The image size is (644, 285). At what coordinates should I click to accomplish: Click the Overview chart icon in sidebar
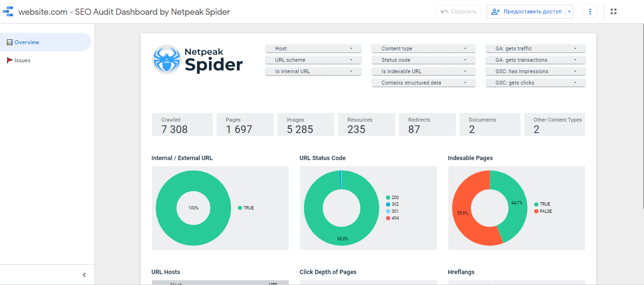[x=9, y=42]
